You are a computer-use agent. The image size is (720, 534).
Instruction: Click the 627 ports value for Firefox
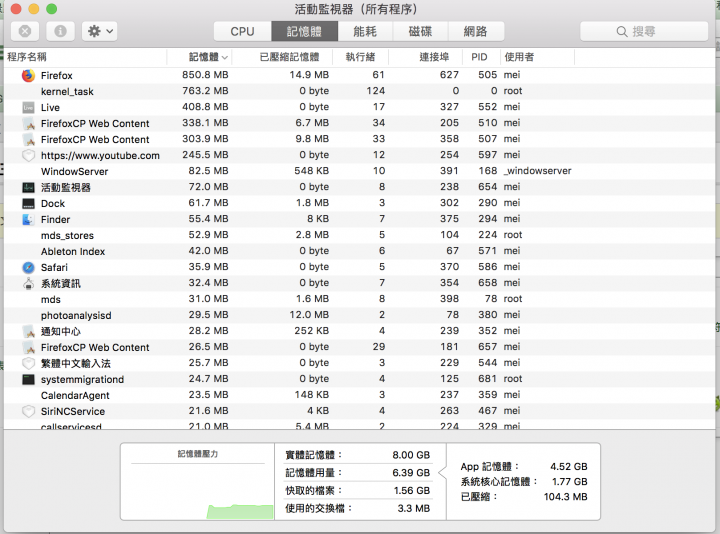pos(449,75)
